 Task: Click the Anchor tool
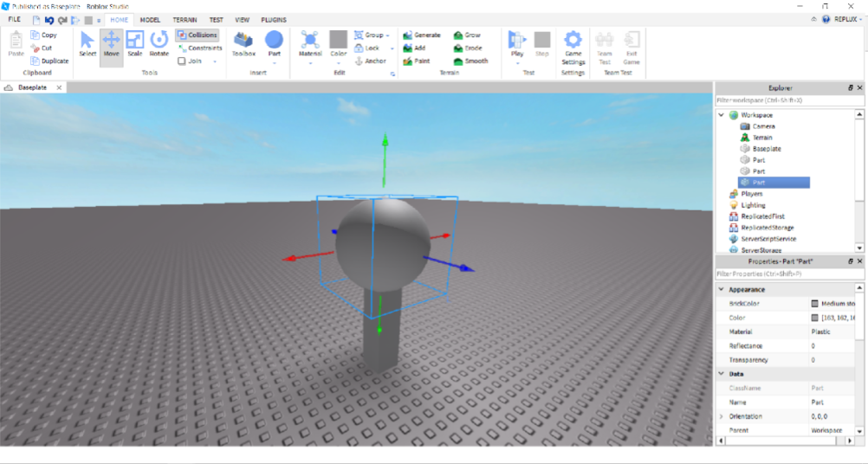pos(370,61)
